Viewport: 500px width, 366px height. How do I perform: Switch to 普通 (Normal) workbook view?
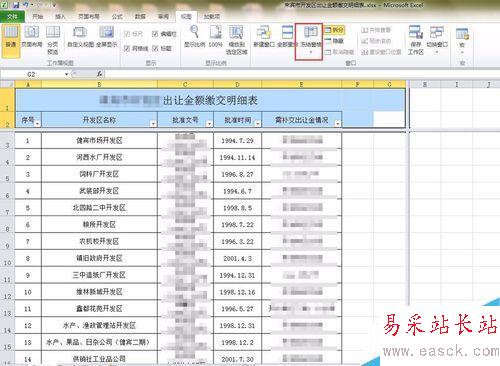[x=11, y=40]
